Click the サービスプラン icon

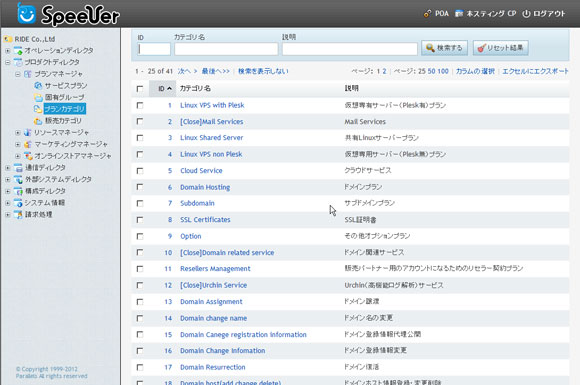(38, 85)
